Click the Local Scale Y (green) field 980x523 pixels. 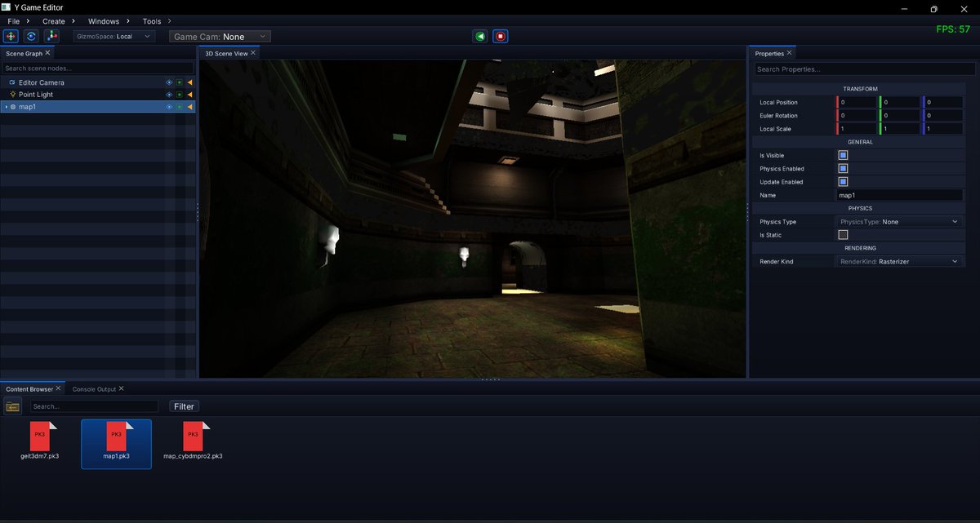click(899, 128)
